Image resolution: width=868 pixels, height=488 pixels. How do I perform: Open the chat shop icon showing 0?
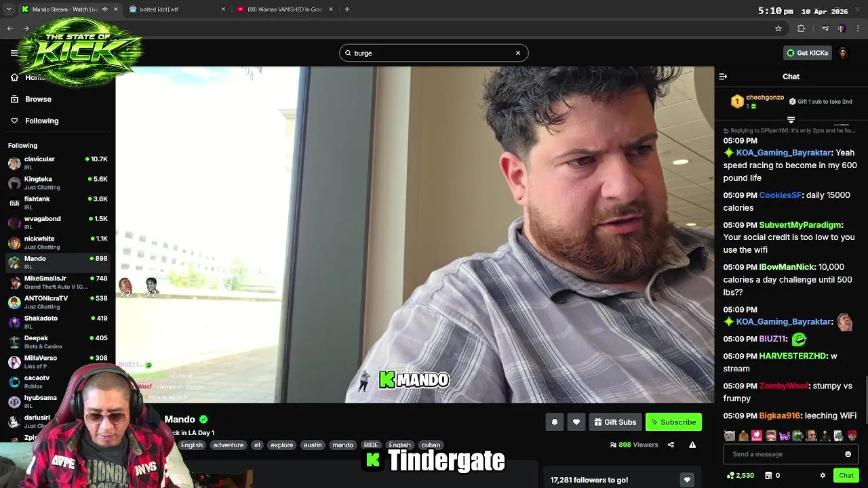[773, 476]
